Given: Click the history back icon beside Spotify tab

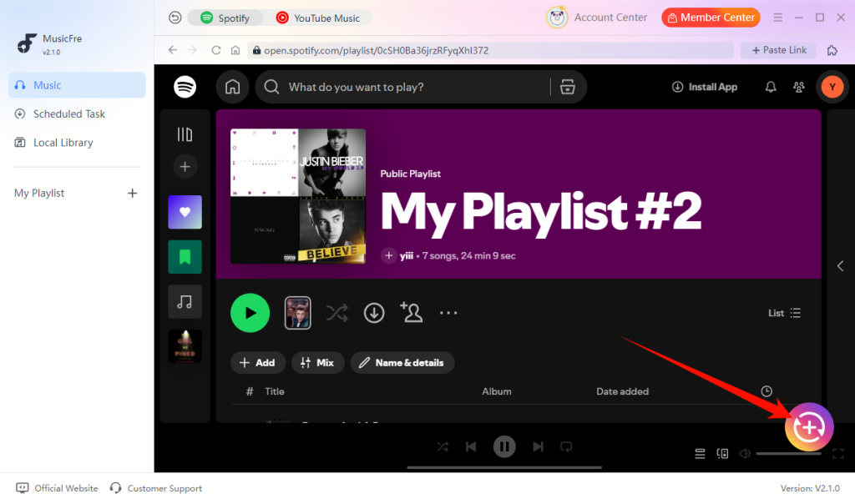Looking at the screenshot, I should click(175, 18).
